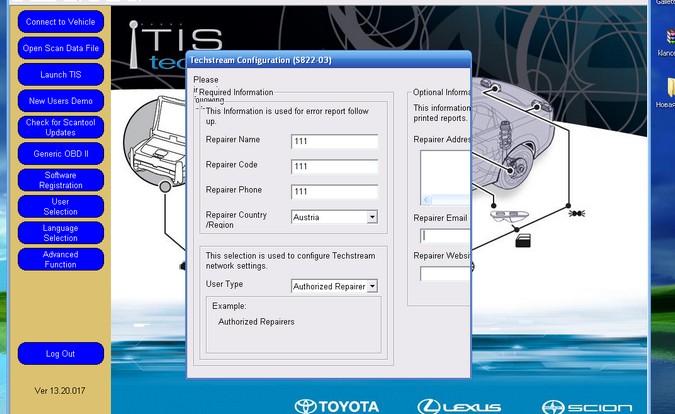Click the Log Out button
The height and width of the screenshot is (414, 675).
point(61,354)
